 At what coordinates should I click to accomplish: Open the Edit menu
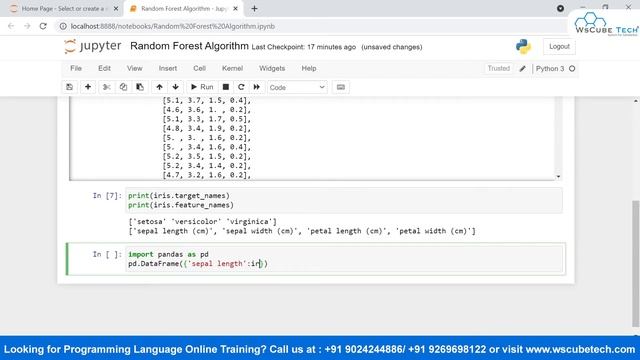(104, 68)
